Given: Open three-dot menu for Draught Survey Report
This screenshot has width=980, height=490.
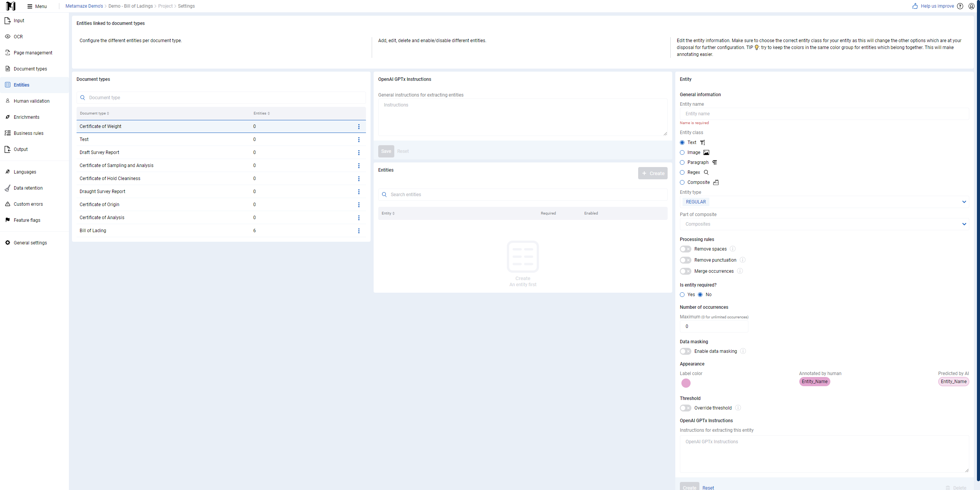Looking at the screenshot, I should tap(359, 192).
